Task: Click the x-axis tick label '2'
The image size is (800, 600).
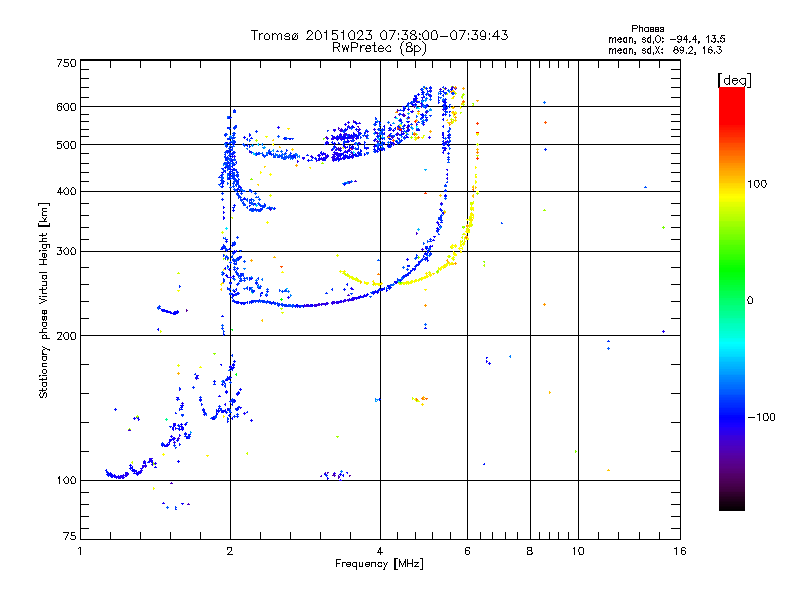Action: click(230, 551)
